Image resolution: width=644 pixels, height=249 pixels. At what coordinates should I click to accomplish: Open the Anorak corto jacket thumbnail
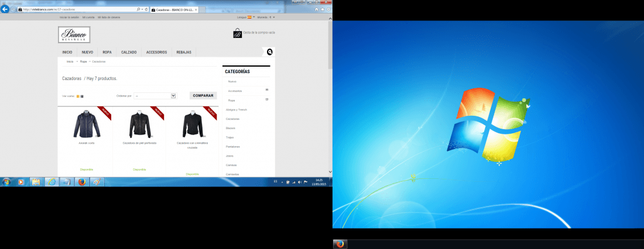87,124
